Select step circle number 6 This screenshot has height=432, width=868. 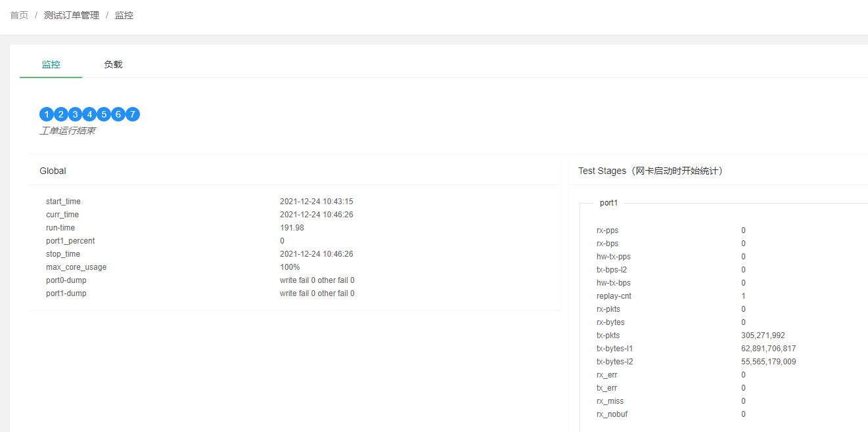pyautogui.click(x=118, y=114)
